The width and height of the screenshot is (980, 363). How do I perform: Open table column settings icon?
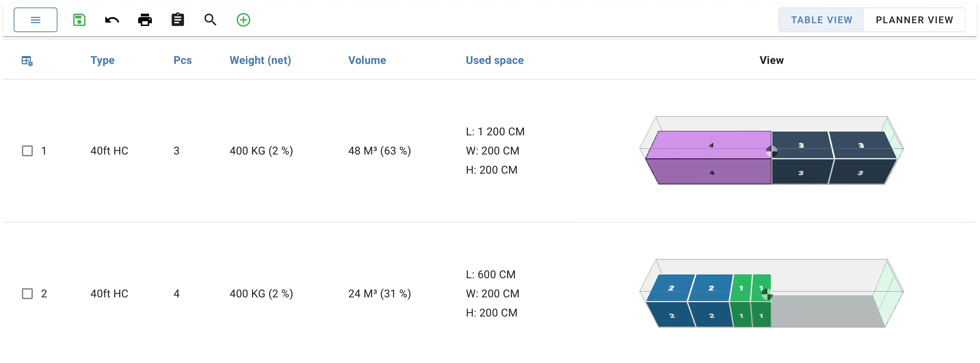[27, 61]
